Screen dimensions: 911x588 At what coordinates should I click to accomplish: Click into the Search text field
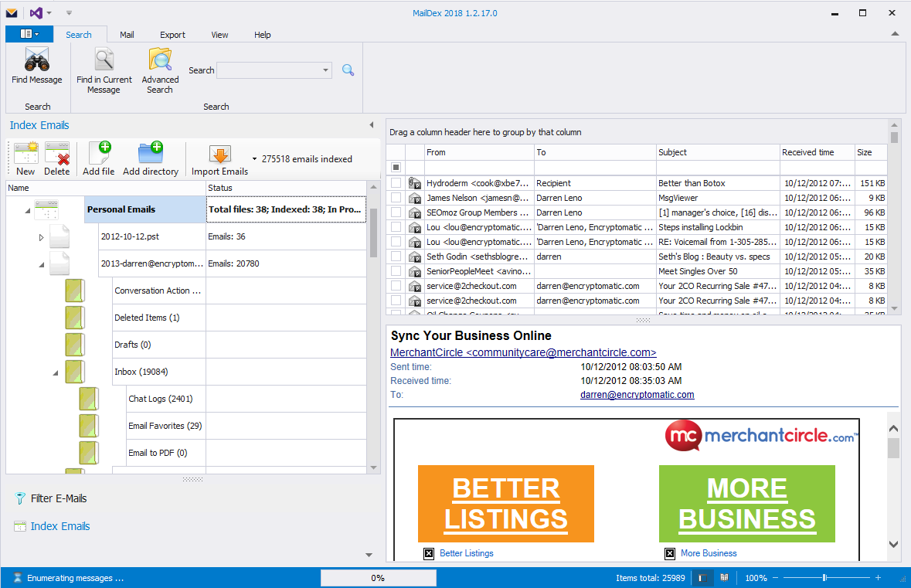(268, 70)
